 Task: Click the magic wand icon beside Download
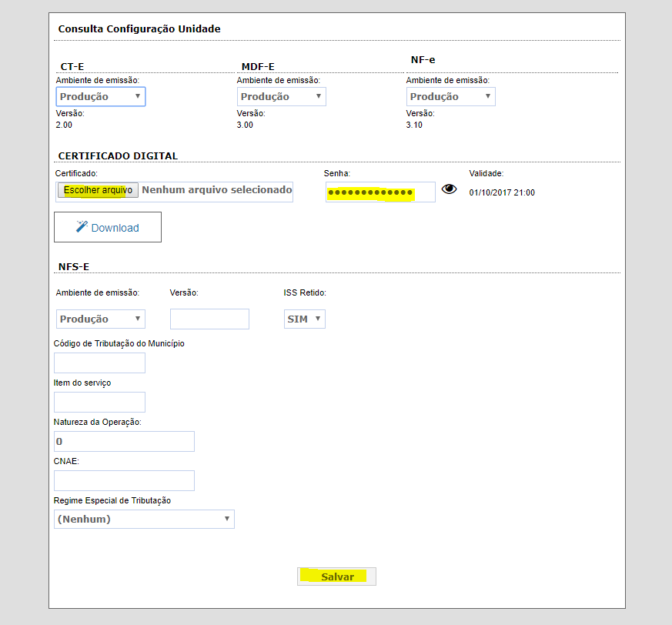(x=82, y=227)
